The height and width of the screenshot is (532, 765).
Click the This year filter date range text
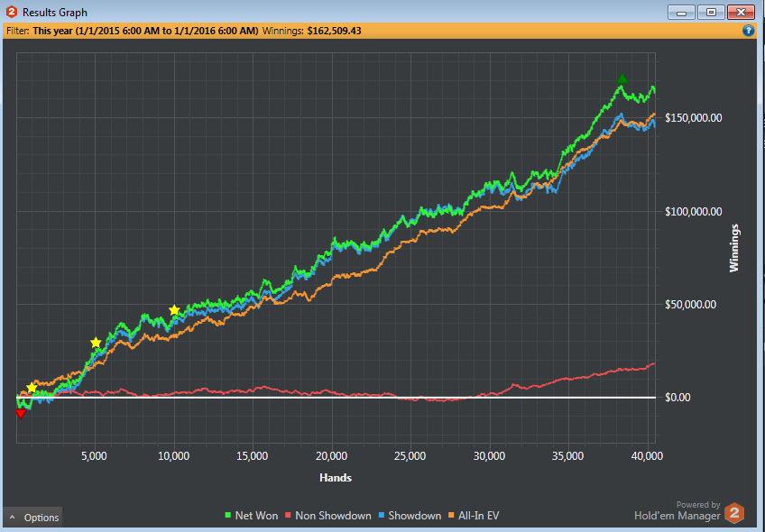click(145, 31)
